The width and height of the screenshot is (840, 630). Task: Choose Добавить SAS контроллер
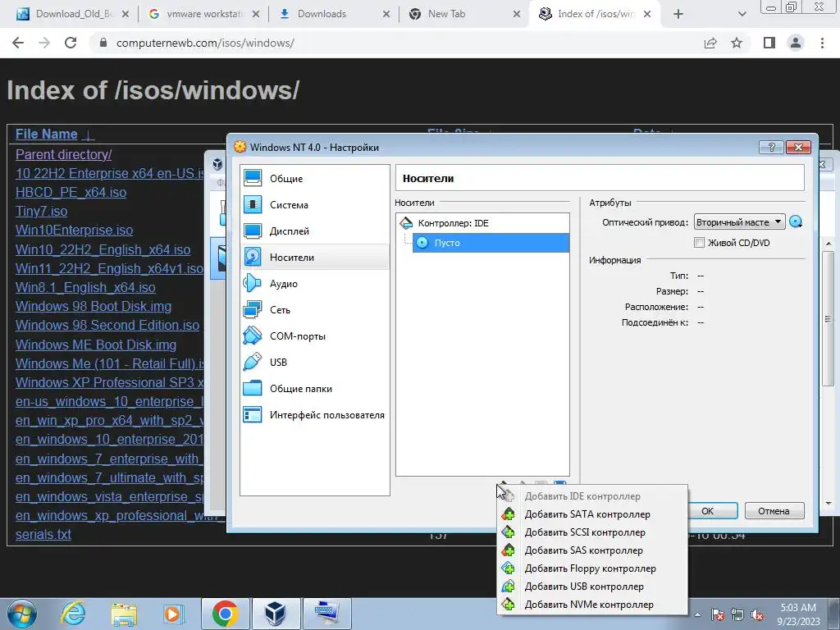pos(592,550)
